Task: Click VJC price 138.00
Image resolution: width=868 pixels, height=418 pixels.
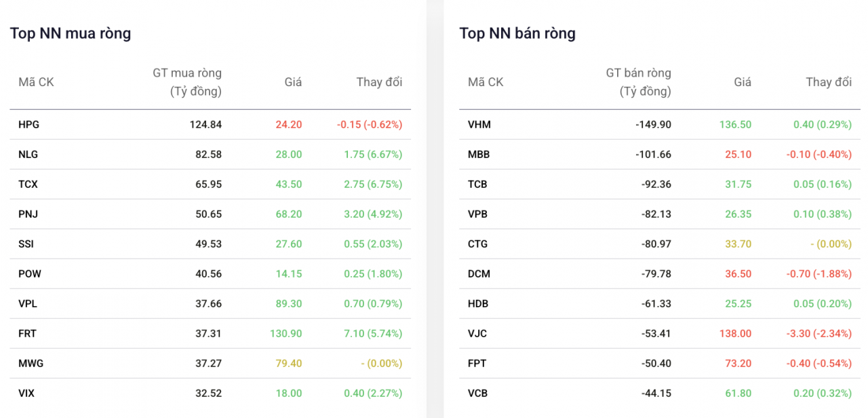Action: (x=736, y=334)
